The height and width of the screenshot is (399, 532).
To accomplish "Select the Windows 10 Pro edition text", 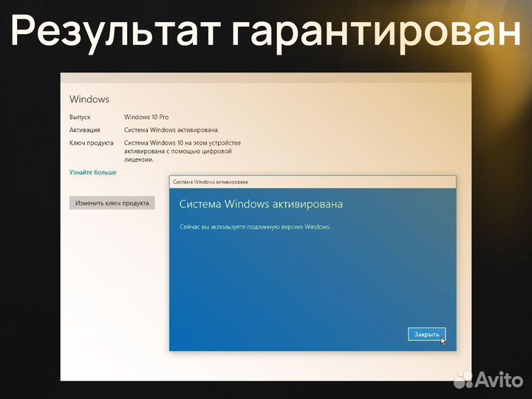I will pyautogui.click(x=146, y=117).
